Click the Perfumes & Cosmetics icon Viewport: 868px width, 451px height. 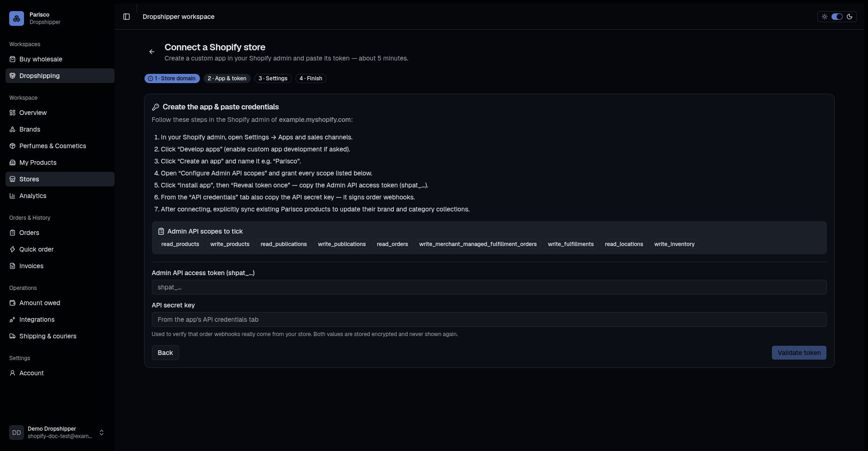point(12,146)
